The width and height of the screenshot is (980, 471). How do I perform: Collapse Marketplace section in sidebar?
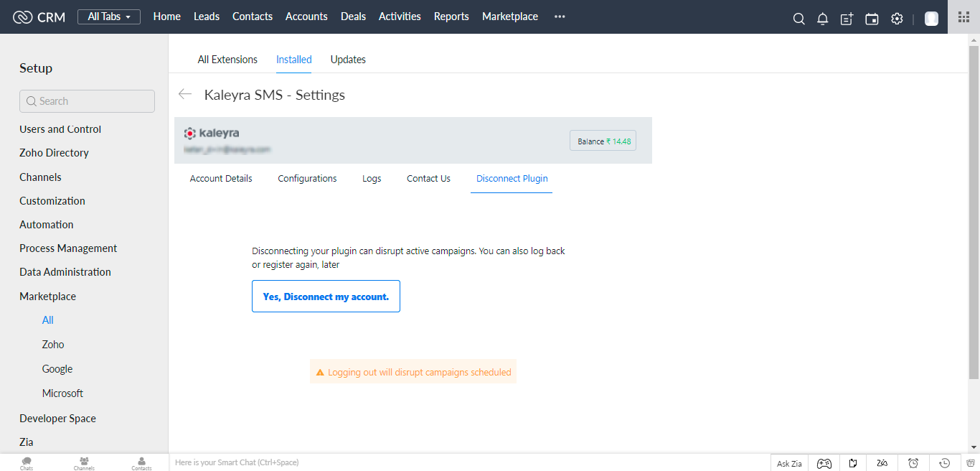(x=47, y=297)
